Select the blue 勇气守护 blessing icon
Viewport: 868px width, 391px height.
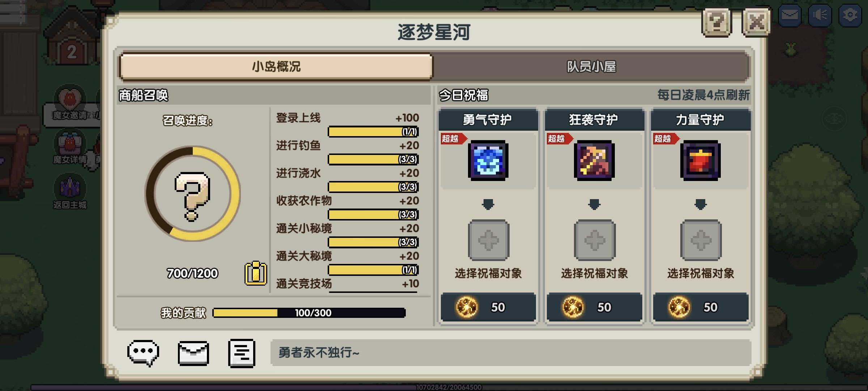(x=488, y=160)
